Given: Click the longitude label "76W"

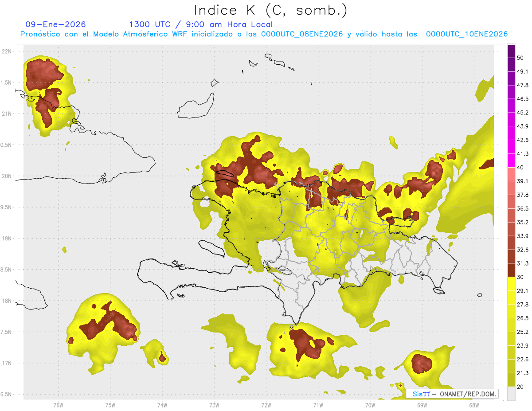Looking at the screenshot, I should [x=58, y=405].
